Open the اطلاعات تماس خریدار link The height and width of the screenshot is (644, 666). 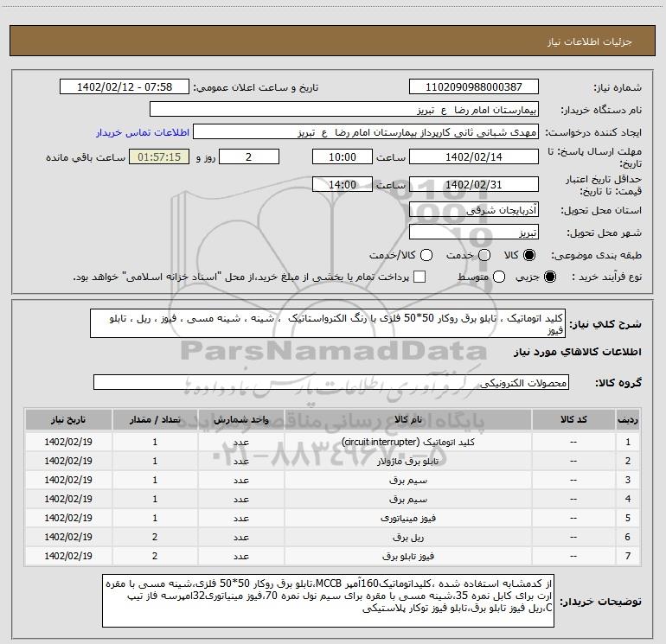tap(143, 132)
